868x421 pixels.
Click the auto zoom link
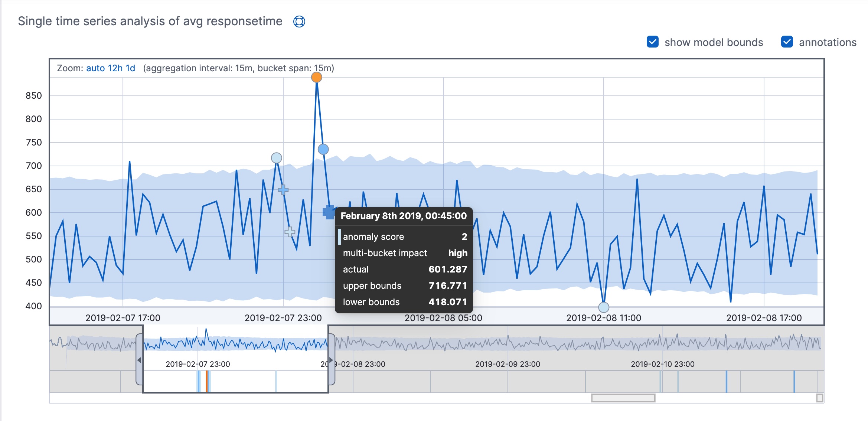[x=96, y=68]
